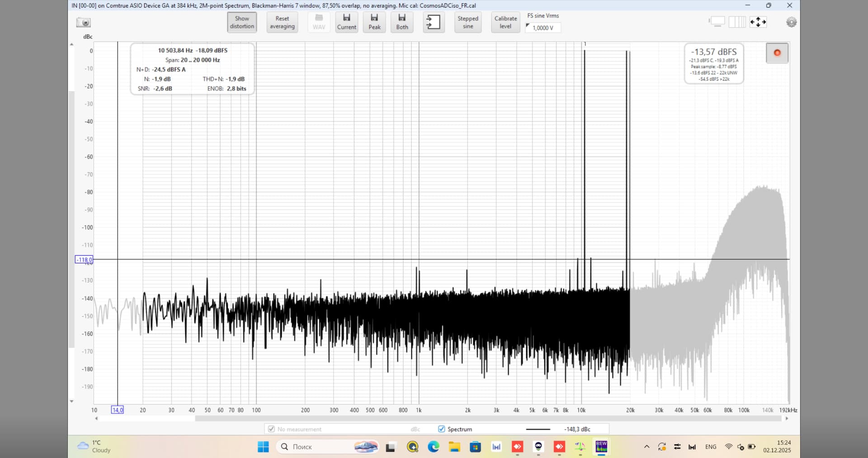Save the Current spectrum trace
The width and height of the screenshot is (868, 458).
coord(346,22)
